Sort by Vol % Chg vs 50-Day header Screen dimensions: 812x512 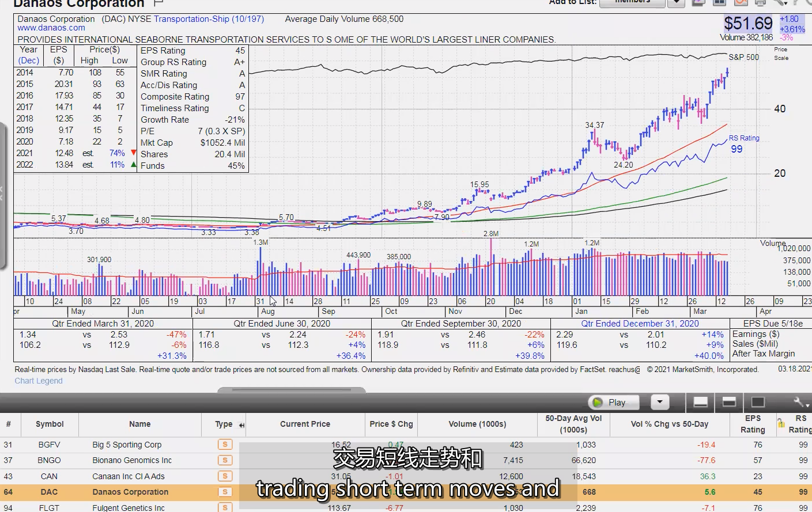pyautogui.click(x=669, y=424)
